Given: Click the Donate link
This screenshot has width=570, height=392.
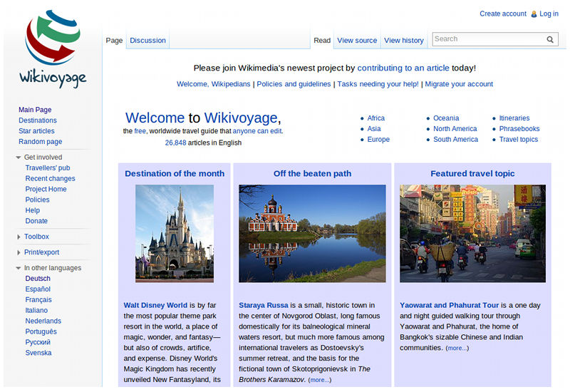Looking at the screenshot, I should [36, 221].
